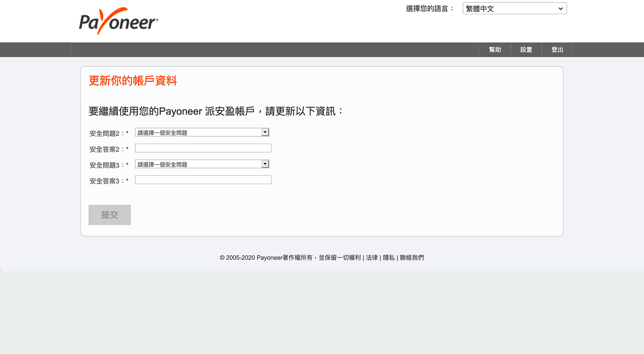Click the 安全答案2 label text
Screen dimensions: 644x354
tap(109, 150)
